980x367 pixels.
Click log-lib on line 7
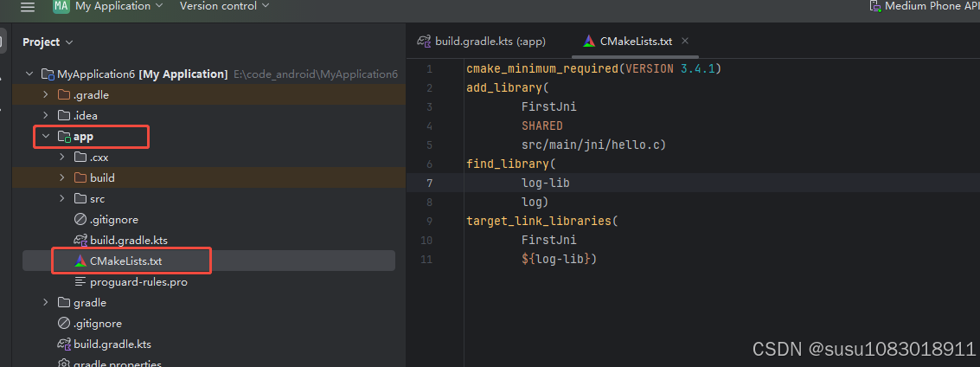tap(546, 183)
